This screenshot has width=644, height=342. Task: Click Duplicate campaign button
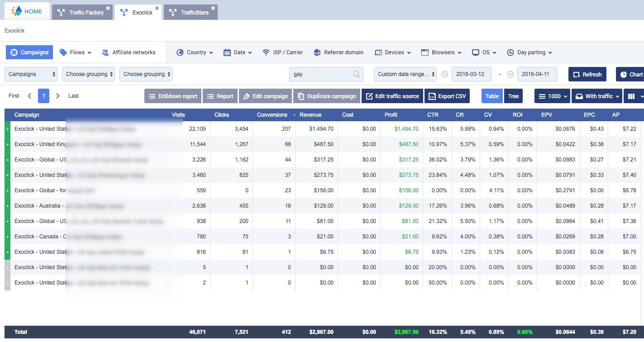[327, 96]
